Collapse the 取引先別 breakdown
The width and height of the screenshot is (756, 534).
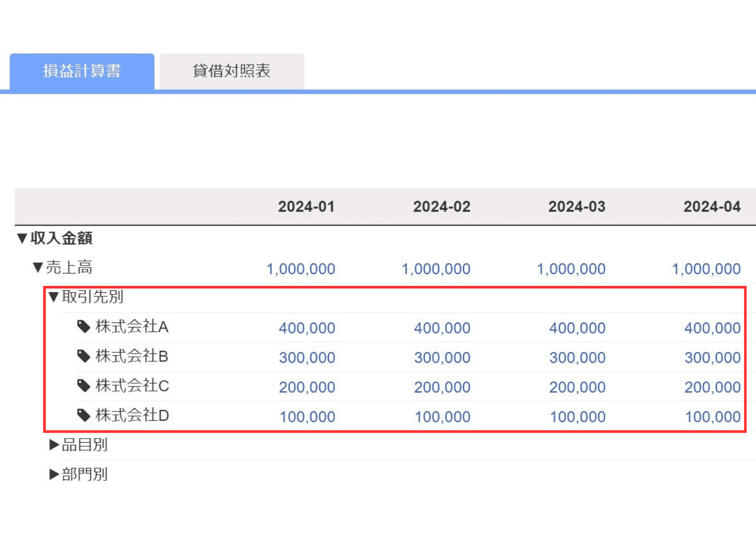54,297
